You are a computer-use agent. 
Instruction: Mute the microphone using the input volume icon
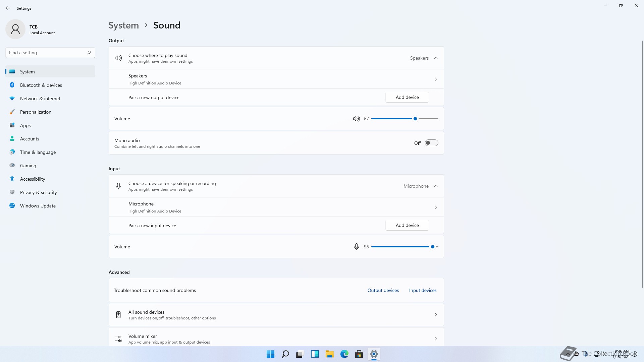(356, 247)
